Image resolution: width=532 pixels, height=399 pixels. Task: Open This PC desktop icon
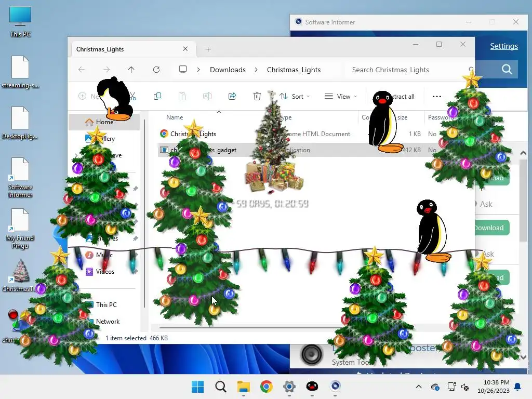20,22
